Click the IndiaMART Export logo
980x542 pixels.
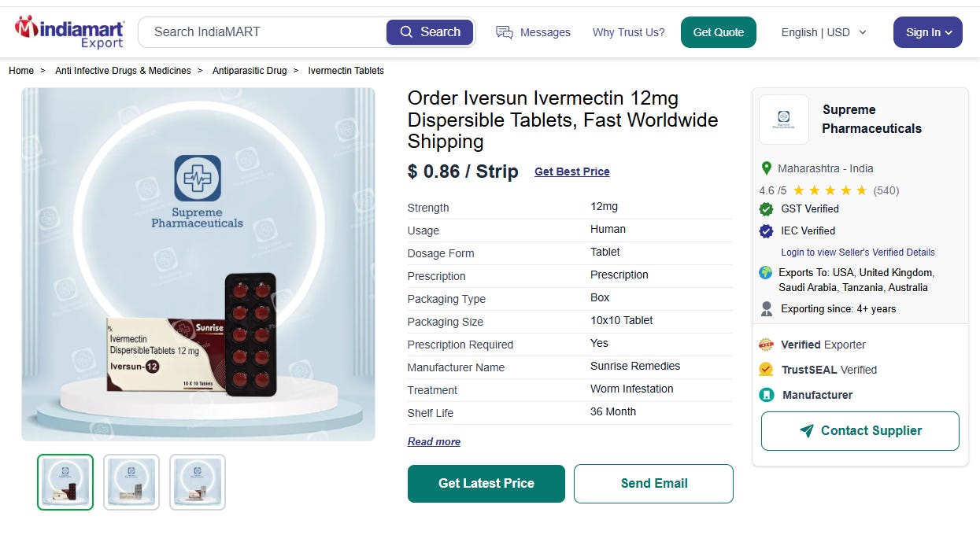tap(70, 32)
